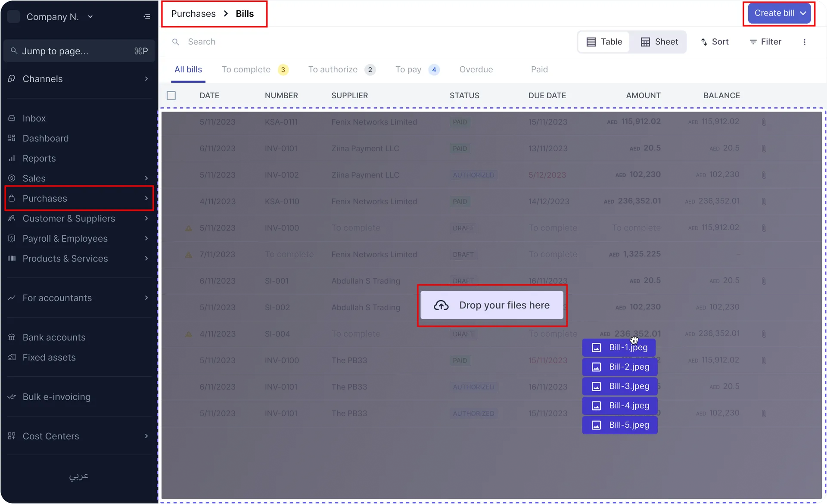Click the Sort control above the table
This screenshot has width=827, height=504.
click(x=715, y=42)
